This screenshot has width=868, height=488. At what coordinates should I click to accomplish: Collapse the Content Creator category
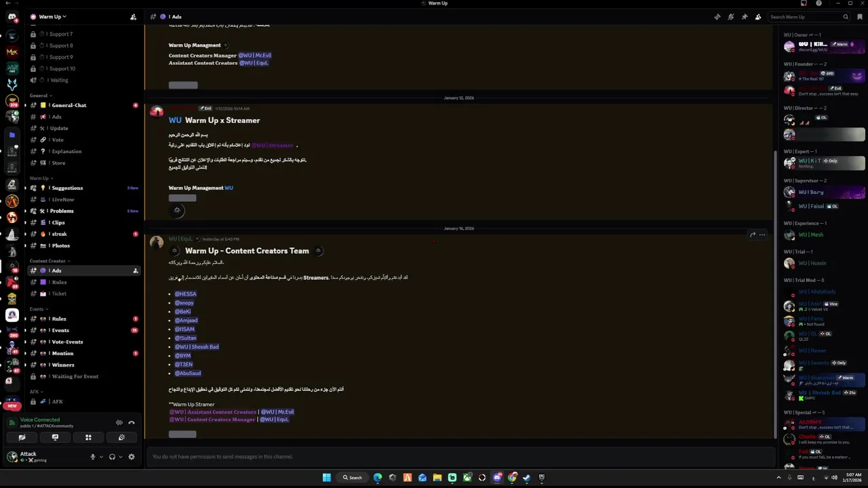pyautogui.click(x=50, y=261)
